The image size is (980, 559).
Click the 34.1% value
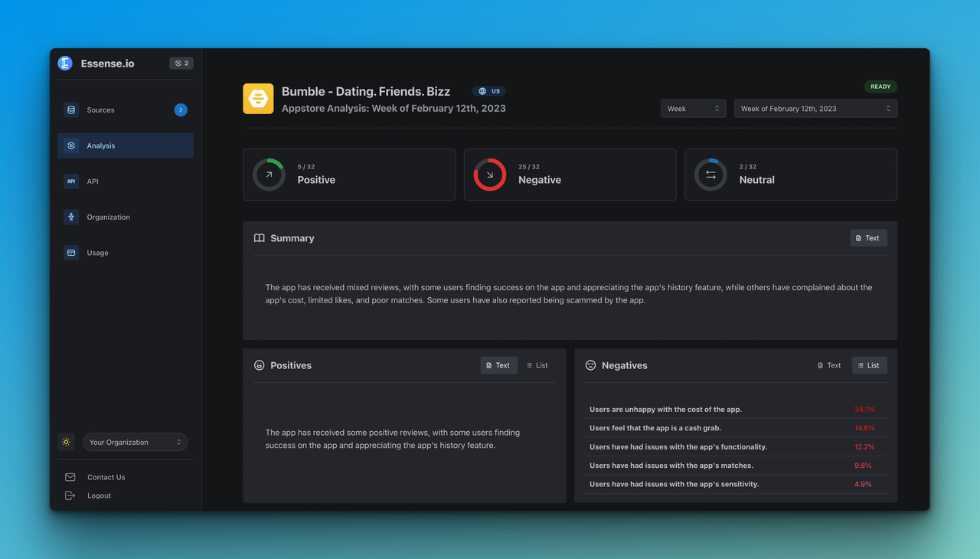[864, 410]
